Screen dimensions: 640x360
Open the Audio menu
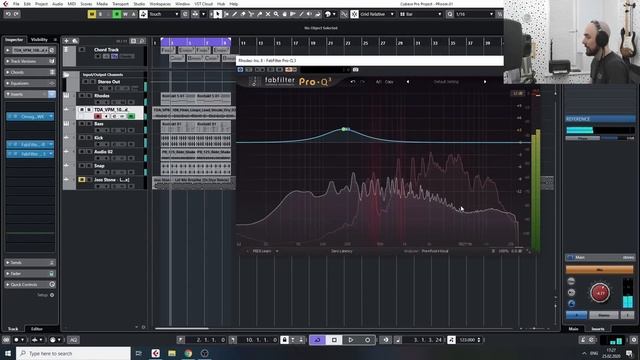click(58, 4)
